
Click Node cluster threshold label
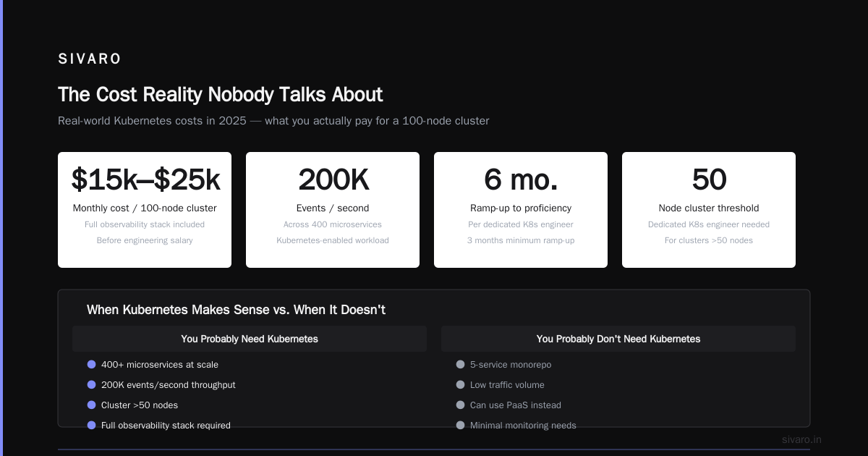pyautogui.click(x=709, y=208)
